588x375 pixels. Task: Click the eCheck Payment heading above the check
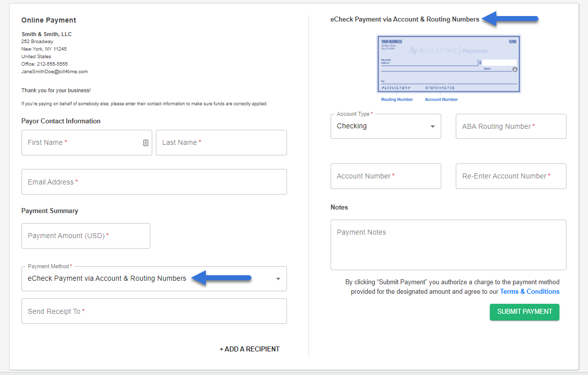point(405,20)
